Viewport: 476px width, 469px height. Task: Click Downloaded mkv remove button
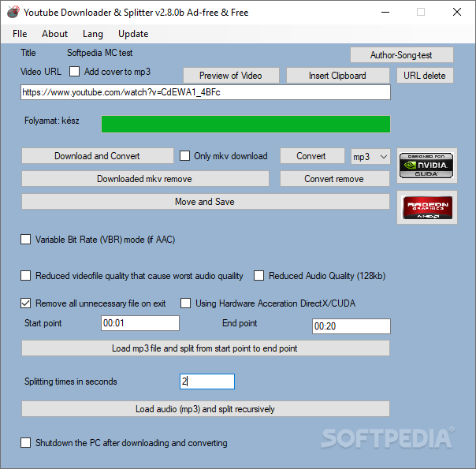(x=145, y=178)
